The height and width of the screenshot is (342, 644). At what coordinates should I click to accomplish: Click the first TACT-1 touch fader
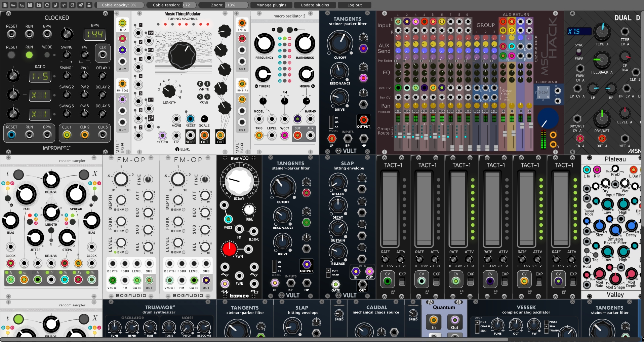[x=390, y=209]
